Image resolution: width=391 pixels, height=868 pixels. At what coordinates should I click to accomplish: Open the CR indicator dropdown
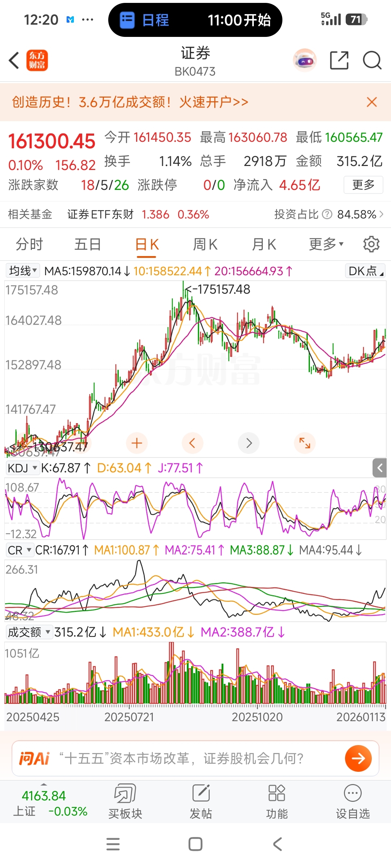(20, 550)
